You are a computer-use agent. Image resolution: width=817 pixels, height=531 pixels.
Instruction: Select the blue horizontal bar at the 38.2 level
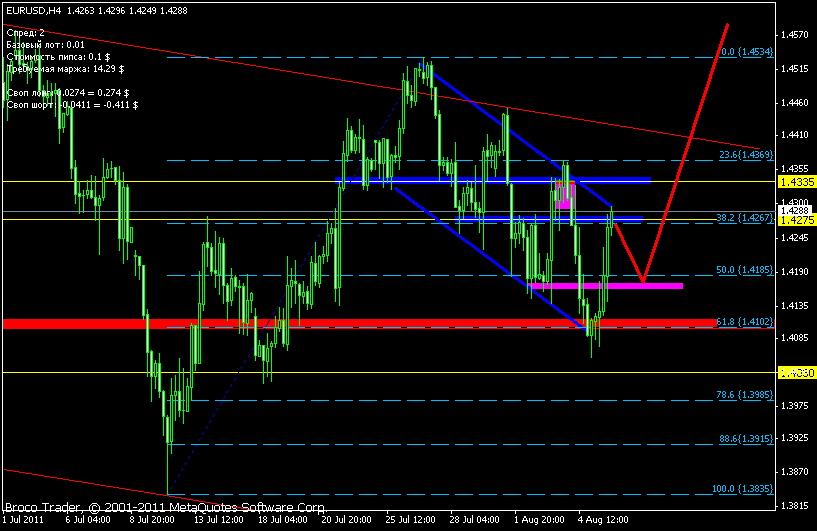point(549,219)
